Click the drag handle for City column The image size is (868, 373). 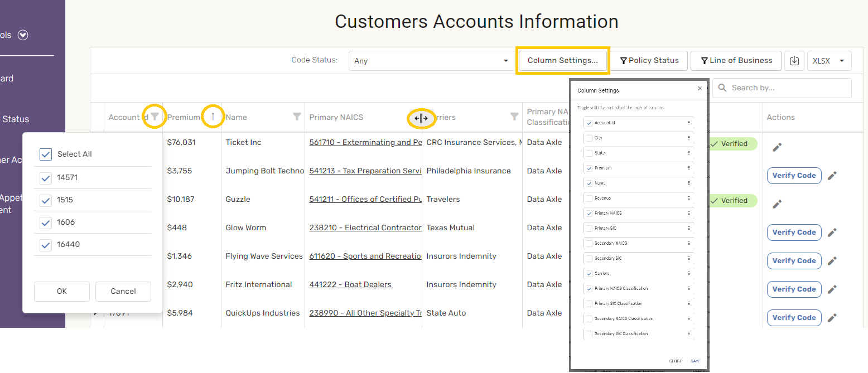coord(689,138)
